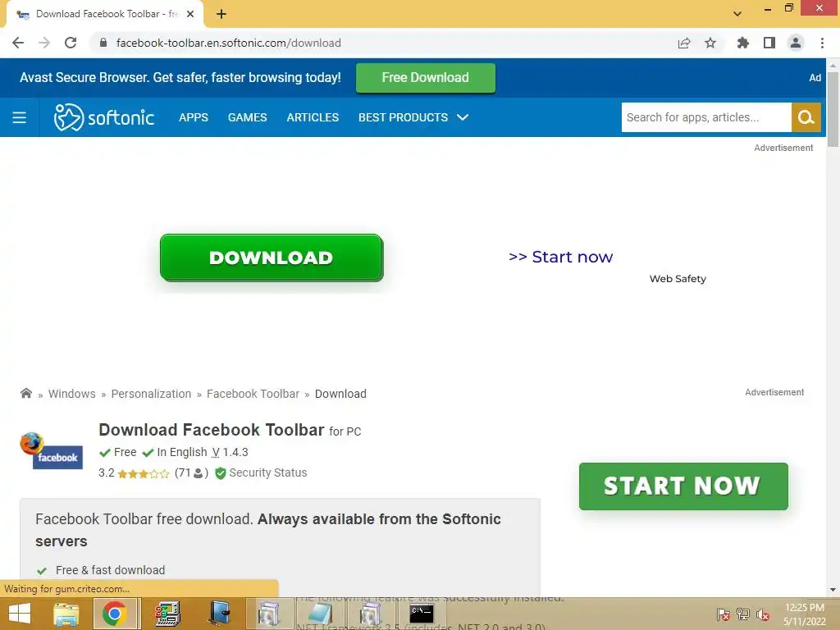Open File Explorer from the taskbar

[66, 614]
